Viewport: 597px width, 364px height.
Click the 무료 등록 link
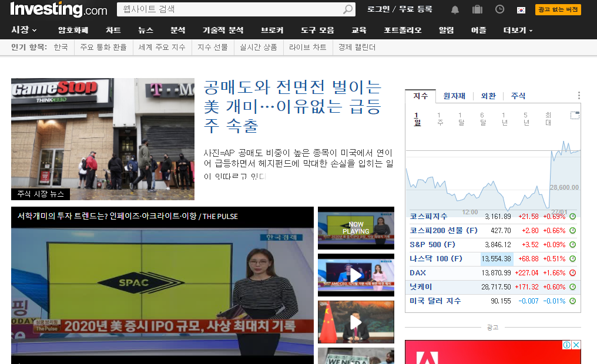click(x=415, y=9)
